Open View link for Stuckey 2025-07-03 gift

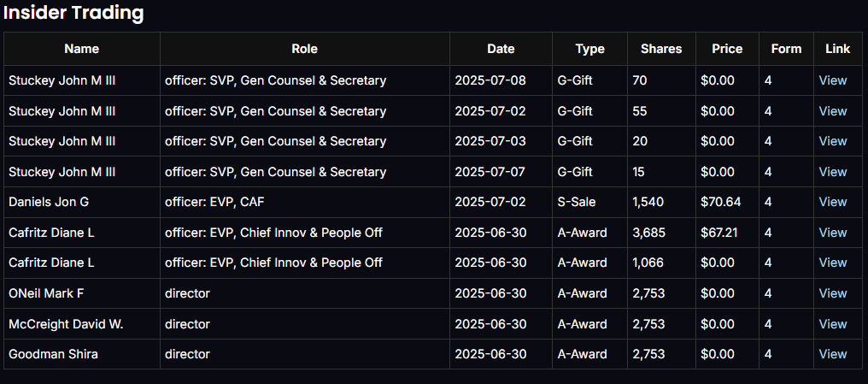point(832,141)
